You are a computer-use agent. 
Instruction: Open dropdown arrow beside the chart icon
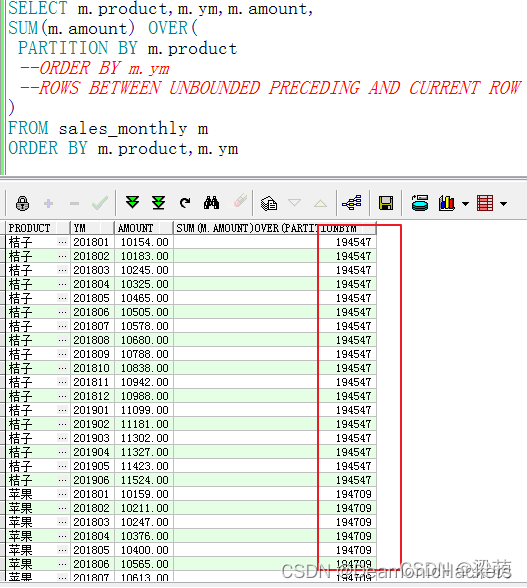pyautogui.click(x=465, y=204)
